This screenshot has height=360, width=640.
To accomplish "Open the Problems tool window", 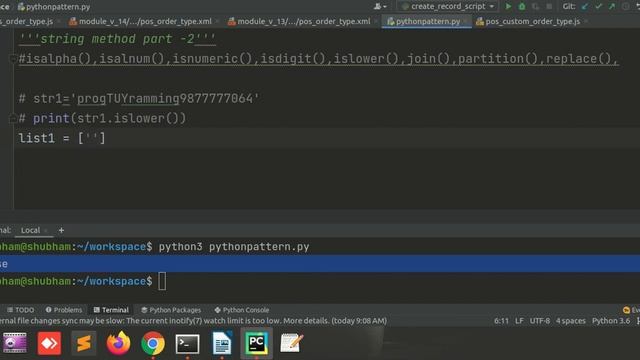I will [64, 310].
